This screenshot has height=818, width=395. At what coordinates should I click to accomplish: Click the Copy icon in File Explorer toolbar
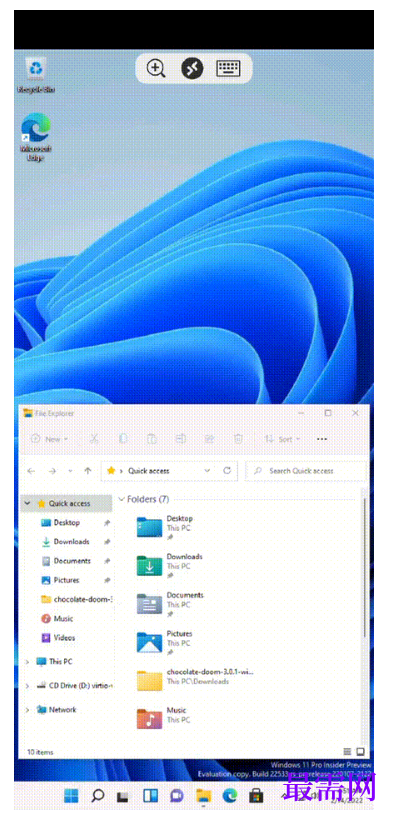(x=123, y=439)
